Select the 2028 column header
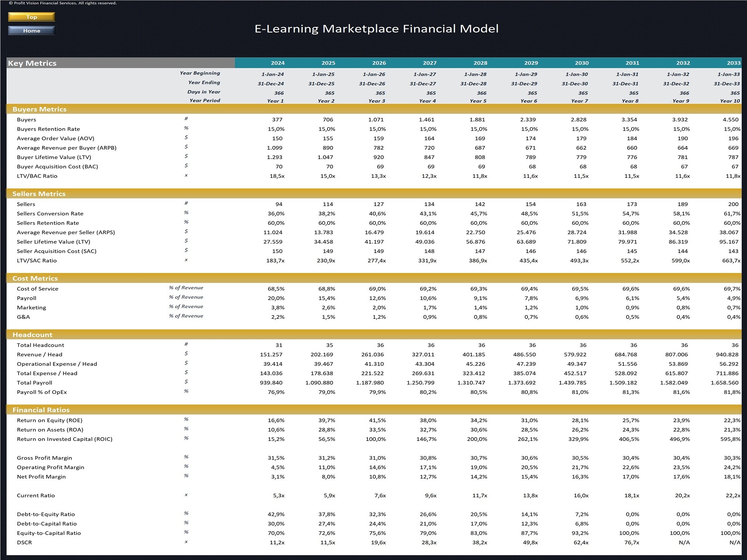This screenshot has height=560, width=747. click(480, 63)
